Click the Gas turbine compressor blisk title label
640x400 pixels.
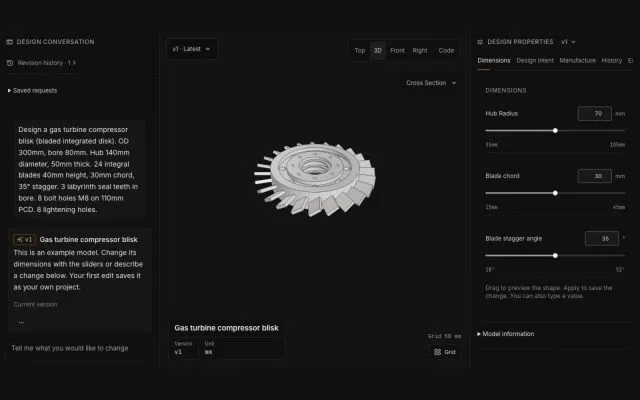(x=227, y=328)
